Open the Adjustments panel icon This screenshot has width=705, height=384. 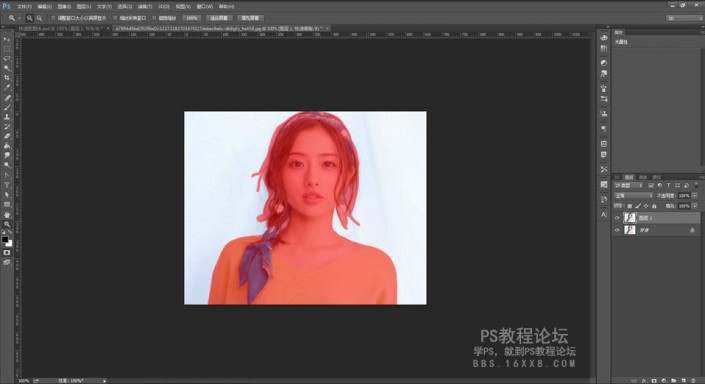click(604, 63)
